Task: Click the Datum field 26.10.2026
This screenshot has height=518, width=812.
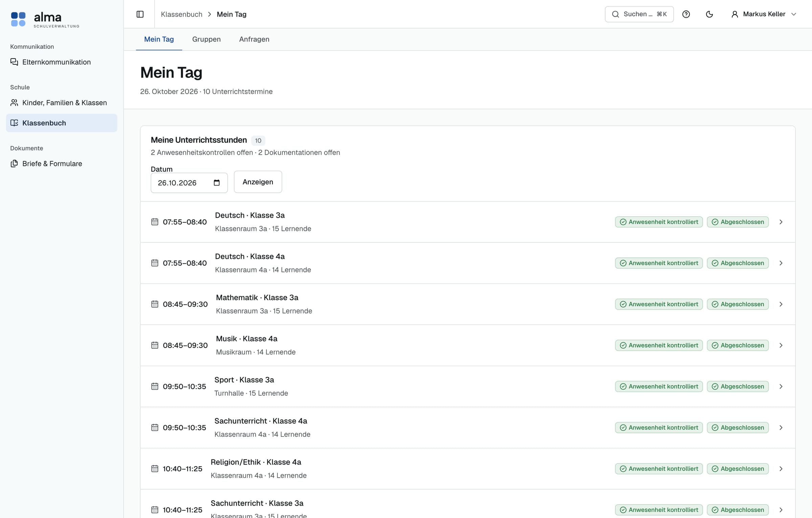Action: tap(189, 183)
